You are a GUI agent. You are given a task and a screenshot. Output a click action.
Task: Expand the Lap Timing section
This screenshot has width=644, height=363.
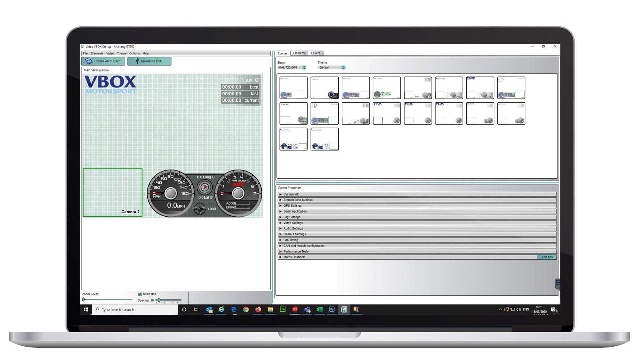click(x=280, y=240)
